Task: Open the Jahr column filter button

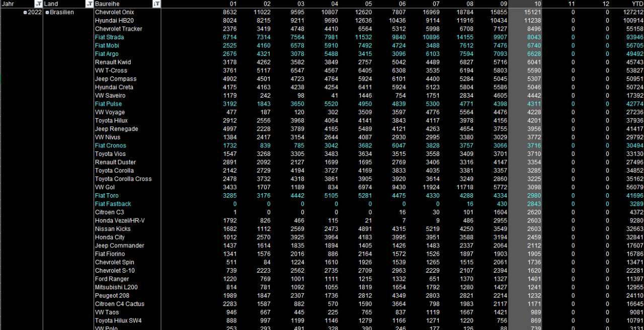Action: coord(38,4)
